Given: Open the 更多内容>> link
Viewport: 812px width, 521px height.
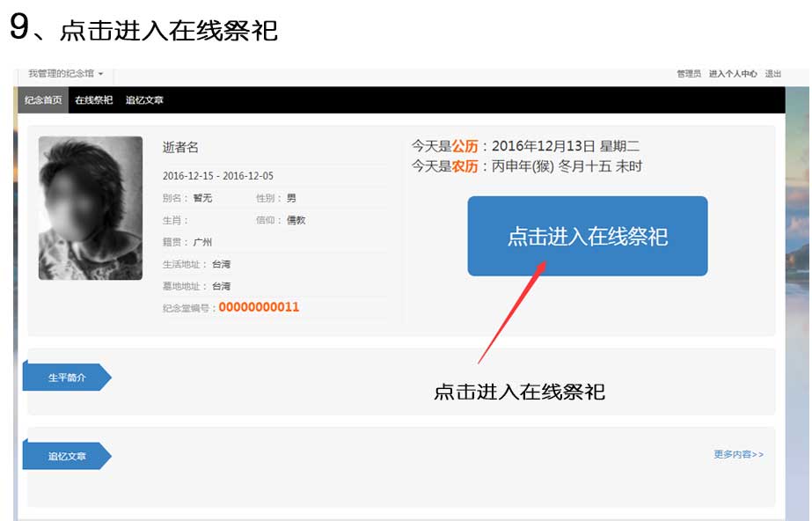Looking at the screenshot, I should click(738, 454).
